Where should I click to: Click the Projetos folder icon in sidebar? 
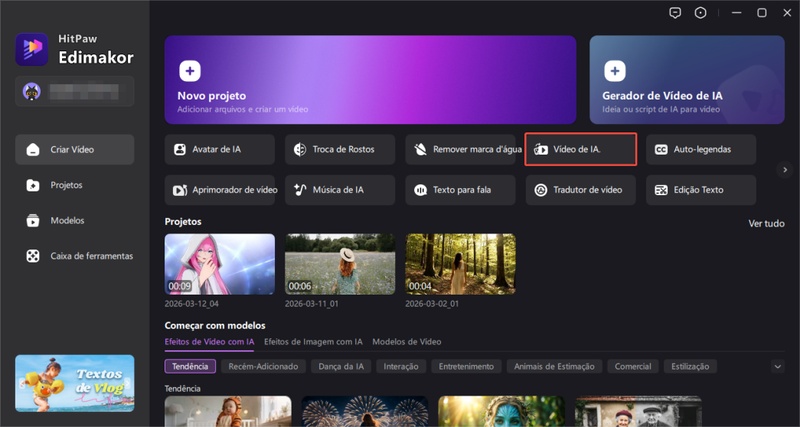tap(33, 185)
